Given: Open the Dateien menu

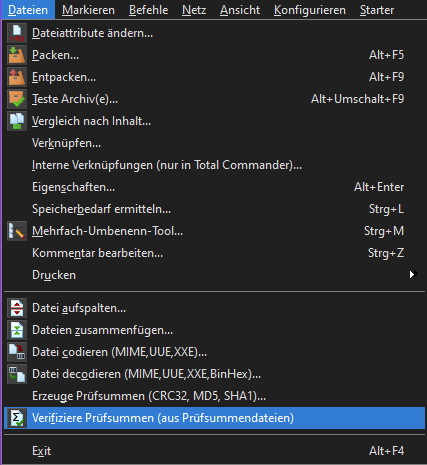Looking at the screenshot, I should pyautogui.click(x=28, y=10).
